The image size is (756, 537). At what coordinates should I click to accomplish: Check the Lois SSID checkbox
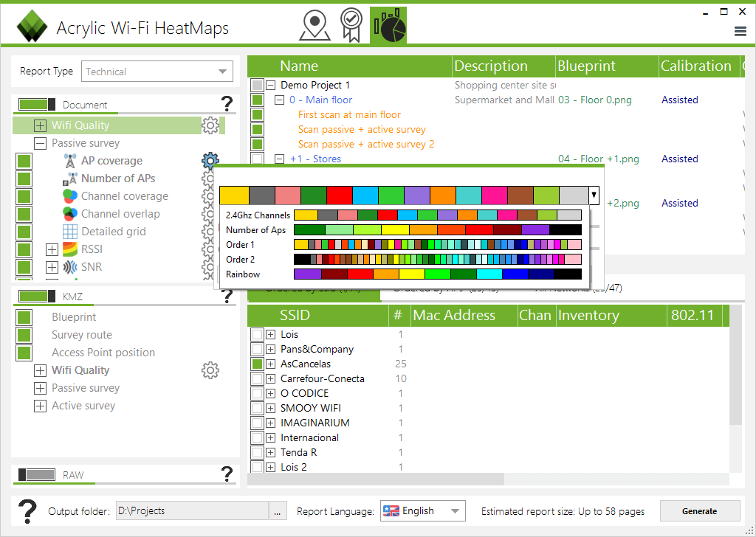coord(258,334)
